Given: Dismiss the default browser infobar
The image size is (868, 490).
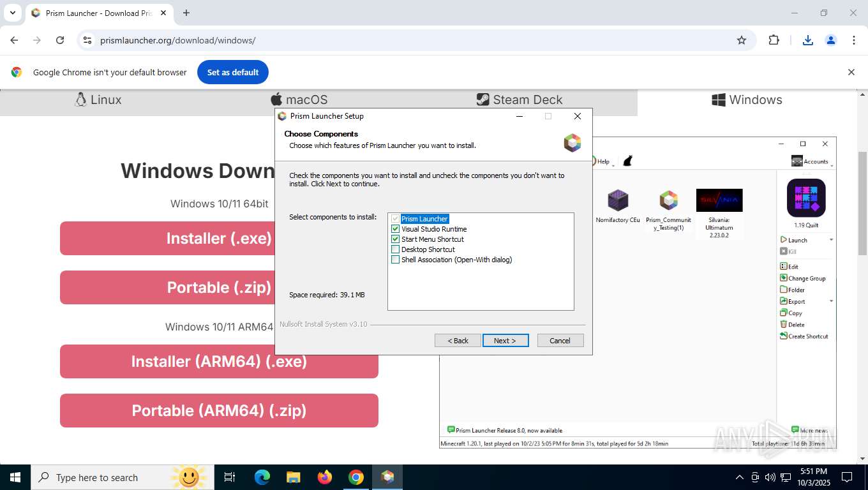Looking at the screenshot, I should (851, 72).
